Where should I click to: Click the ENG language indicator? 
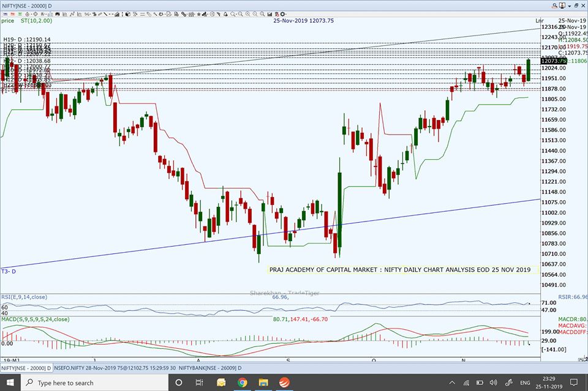(x=525, y=382)
